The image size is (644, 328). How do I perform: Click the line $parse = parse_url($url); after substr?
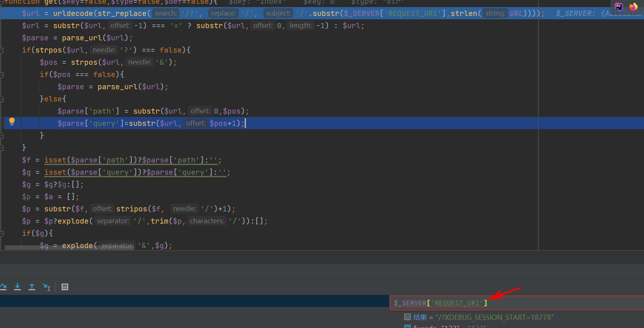[77, 38]
